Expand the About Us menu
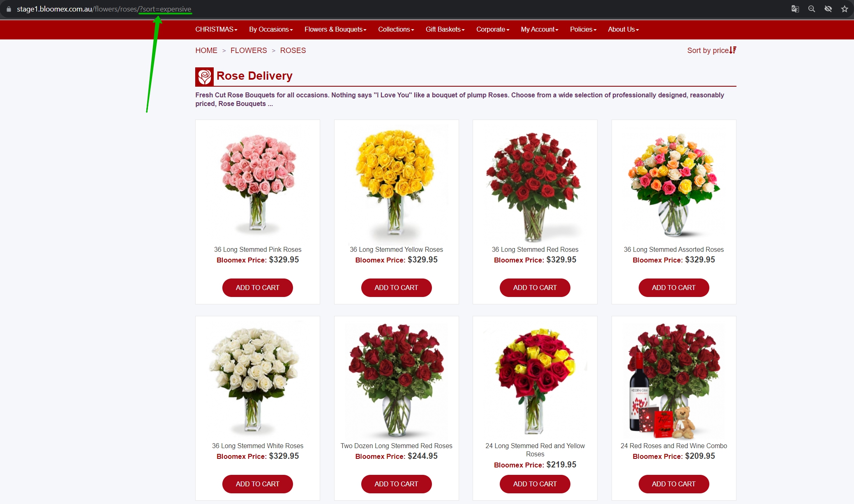Screen dimensions: 854x504 pos(623,30)
